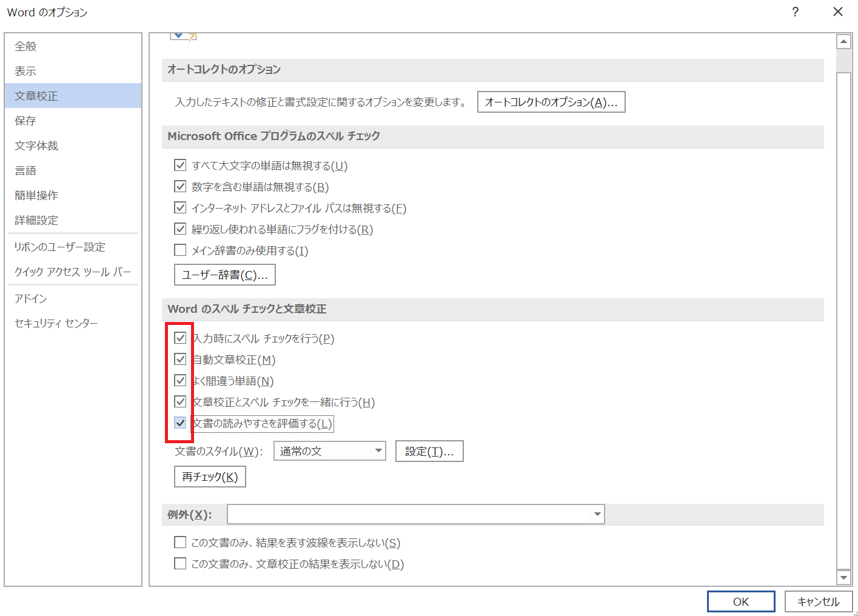Viewport: 858px width, 616px height.
Task: Click the scrollbar down arrow
Action: pyautogui.click(x=844, y=578)
